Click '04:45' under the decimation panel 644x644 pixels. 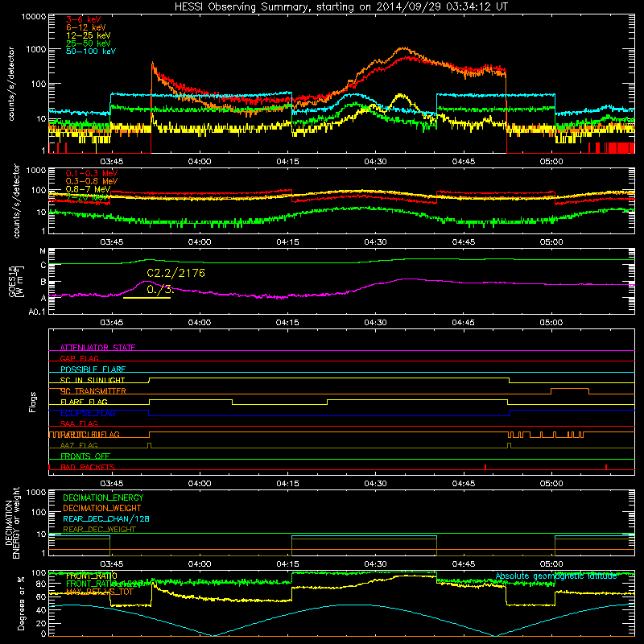tap(464, 564)
